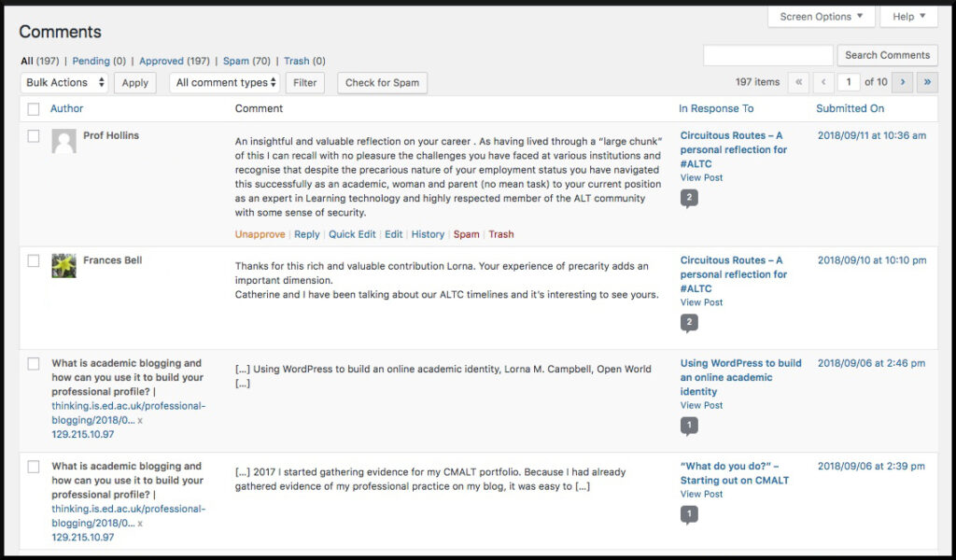The height and width of the screenshot is (560, 956).
Task: Go to next page of comments
Action: [x=903, y=82]
